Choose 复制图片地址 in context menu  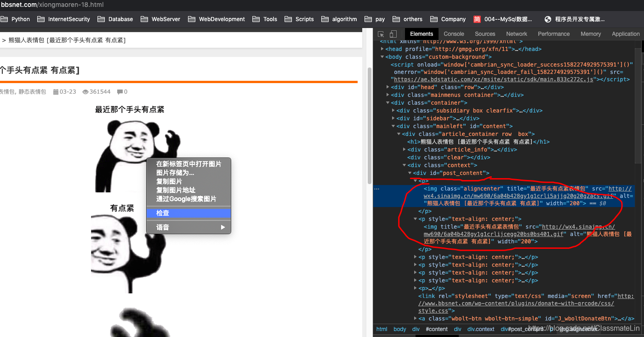[x=188, y=190]
